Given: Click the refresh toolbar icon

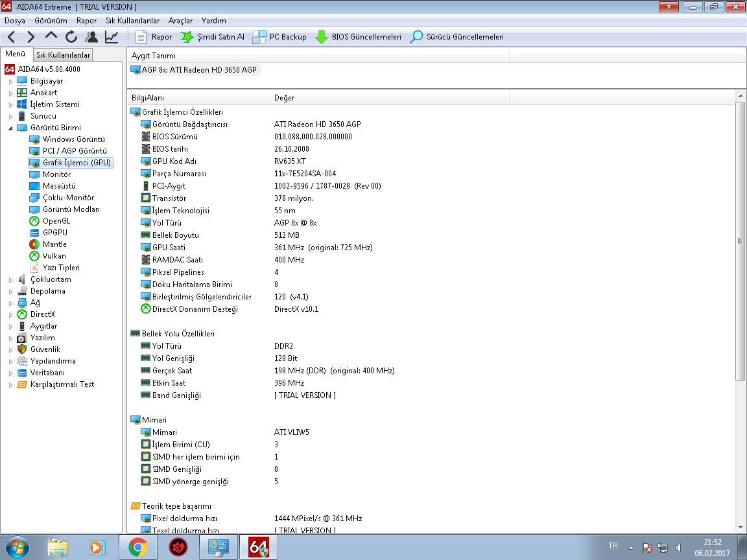Looking at the screenshot, I should pos(71,37).
